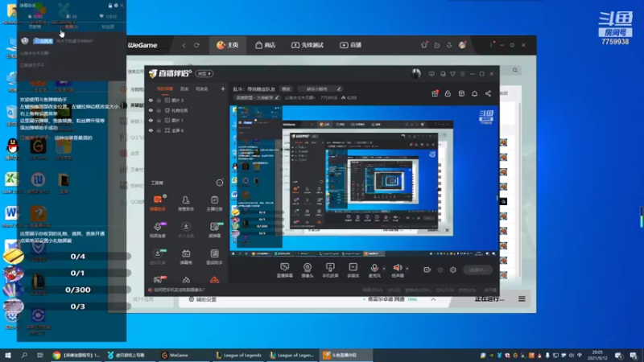This screenshot has width=644, height=362.
Task: Click WeGame 正在运行 button
Action: click(x=489, y=298)
